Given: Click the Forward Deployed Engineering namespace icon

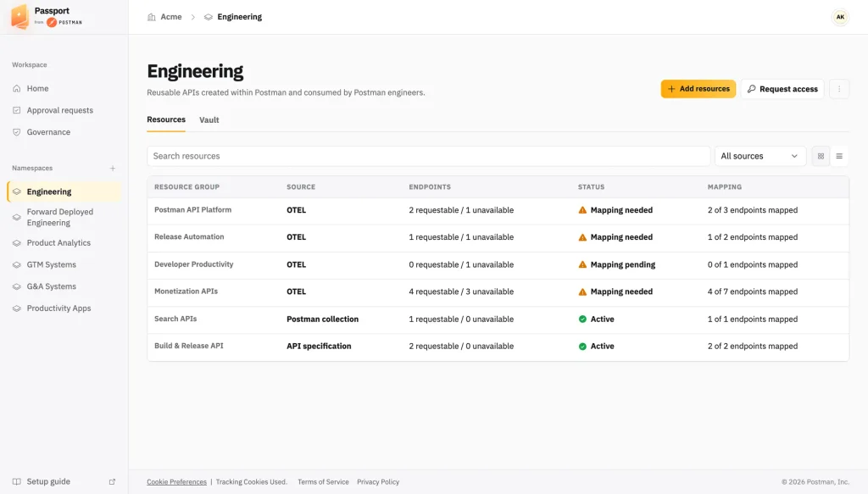Looking at the screenshot, I should 17,218.
